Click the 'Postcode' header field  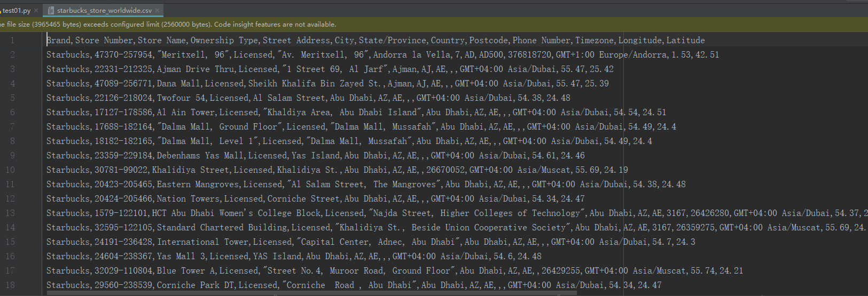[489, 41]
